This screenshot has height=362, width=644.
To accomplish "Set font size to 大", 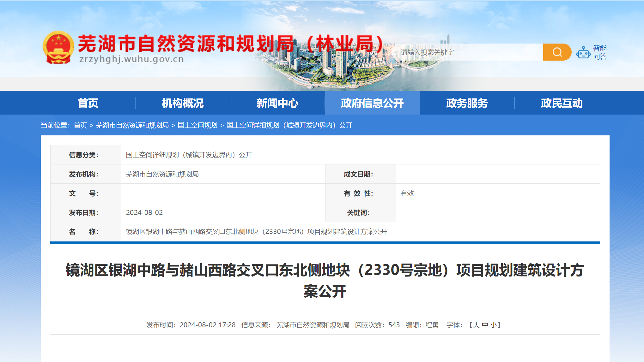I will click(476, 325).
